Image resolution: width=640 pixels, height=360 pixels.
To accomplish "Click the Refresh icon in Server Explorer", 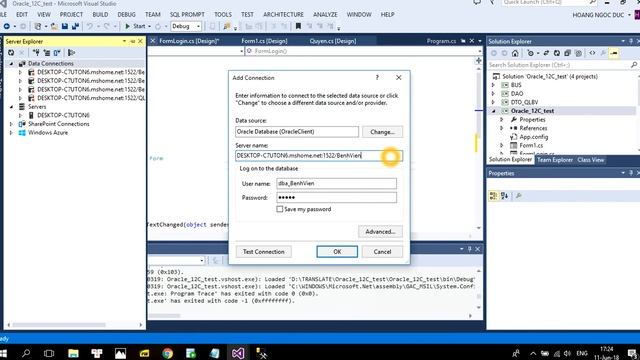I will click(11, 53).
